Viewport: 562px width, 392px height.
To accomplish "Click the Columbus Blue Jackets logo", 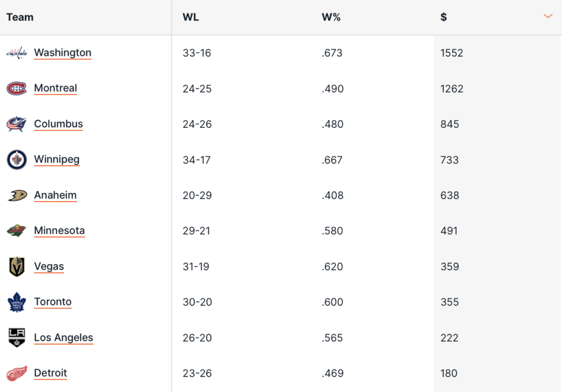I will 16,124.
